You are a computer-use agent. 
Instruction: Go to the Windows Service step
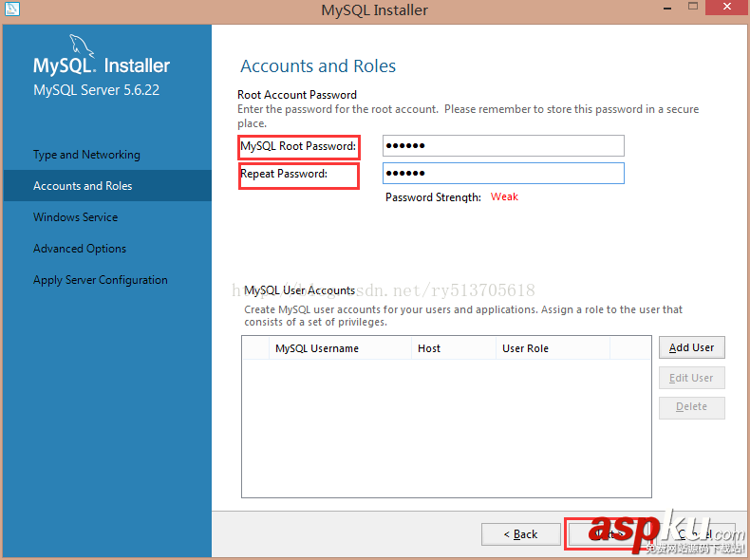pyautogui.click(x=76, y=217)
